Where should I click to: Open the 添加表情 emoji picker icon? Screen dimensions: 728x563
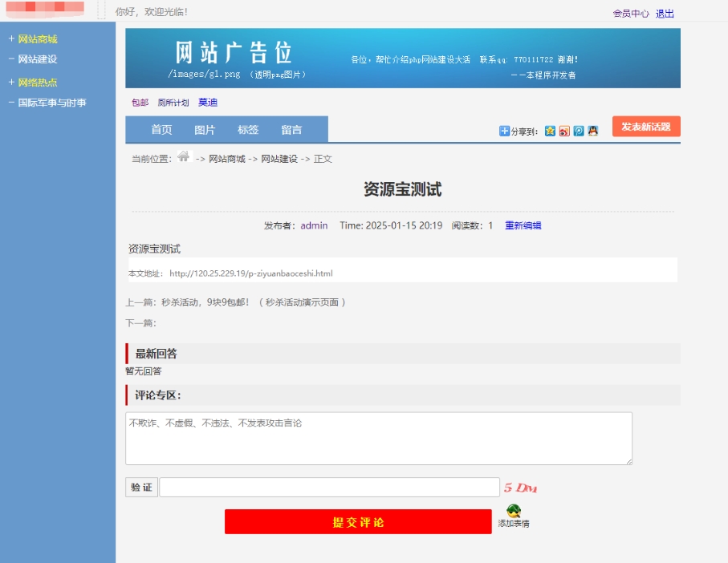pyautogui.click(x=514, y=512)
